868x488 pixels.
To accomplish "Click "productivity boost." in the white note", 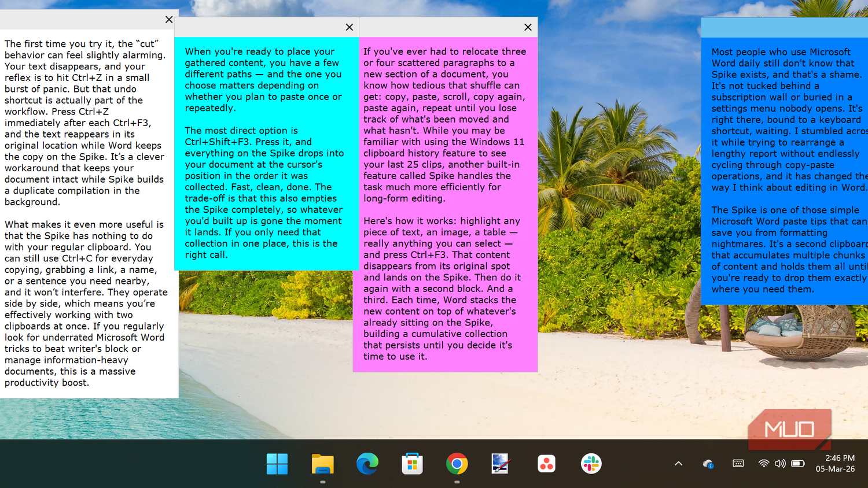I will [47, 383].
